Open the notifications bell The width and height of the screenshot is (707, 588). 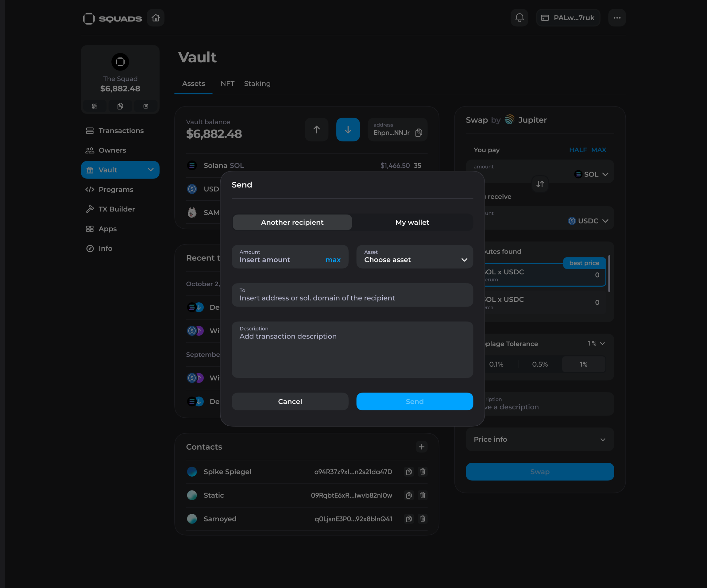pos(519,18)
